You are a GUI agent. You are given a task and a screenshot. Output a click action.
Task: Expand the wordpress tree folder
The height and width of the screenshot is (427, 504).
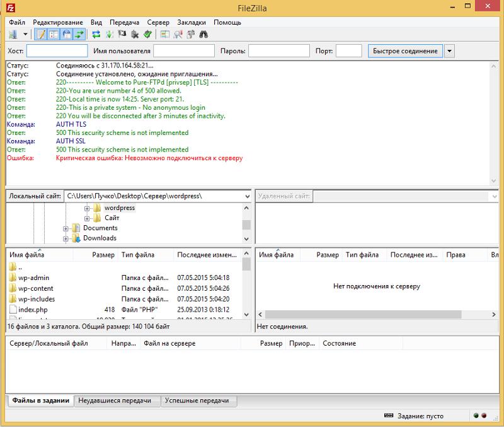87,209
